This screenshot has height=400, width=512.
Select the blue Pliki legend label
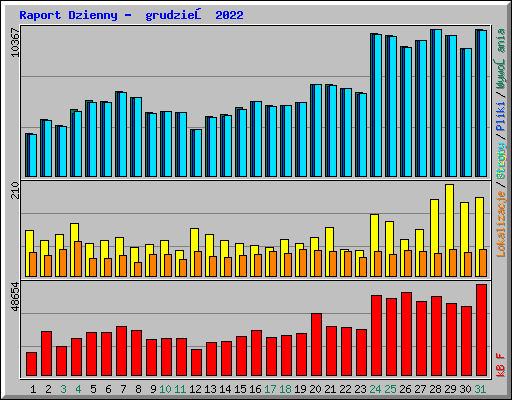click(501, 117)
